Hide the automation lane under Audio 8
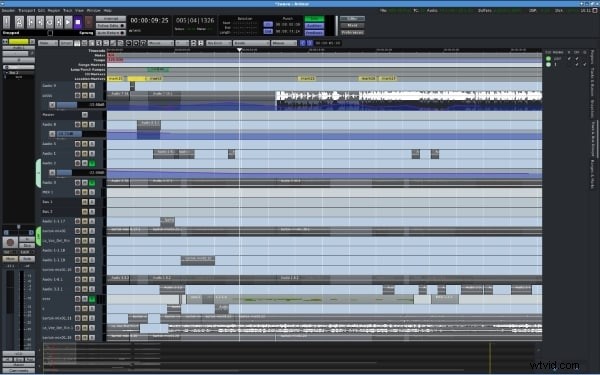This screenshot has width=600, height=375. click(x=52, y=134)
